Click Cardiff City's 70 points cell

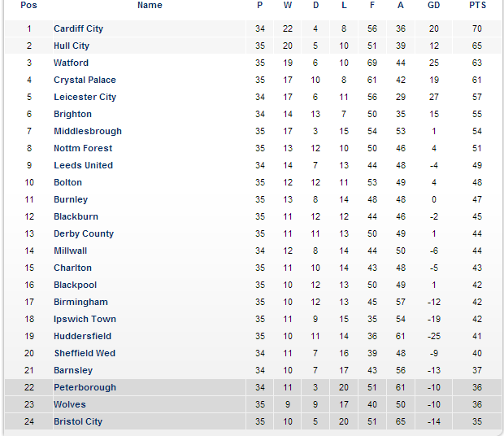[478, 28]
